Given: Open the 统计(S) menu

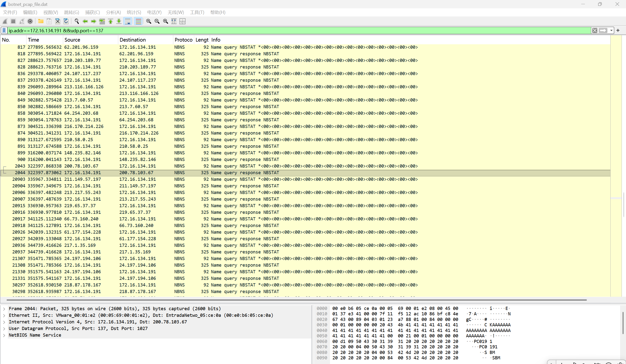Looking at the screenshot, I should coord(134,12).
